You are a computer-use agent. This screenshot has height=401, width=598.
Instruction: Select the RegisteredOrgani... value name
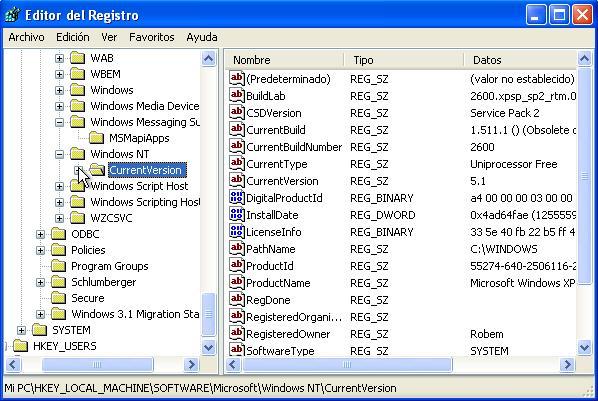click(294, 317)
